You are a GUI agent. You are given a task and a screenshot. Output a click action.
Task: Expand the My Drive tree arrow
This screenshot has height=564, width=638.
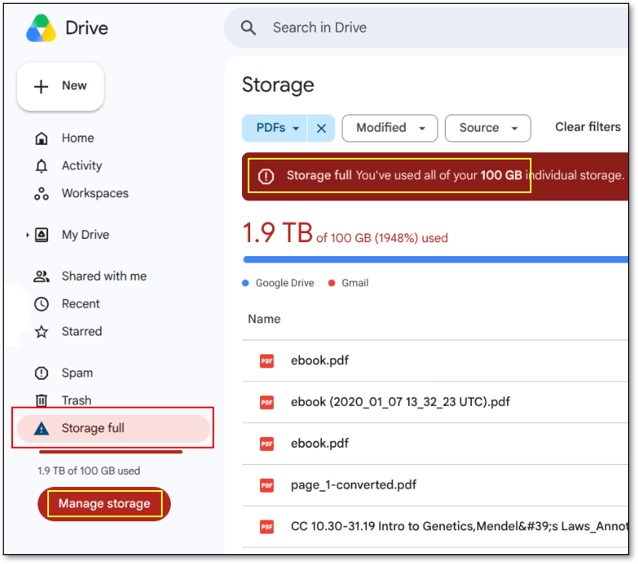pyautogui.click(x=27, y=235)
